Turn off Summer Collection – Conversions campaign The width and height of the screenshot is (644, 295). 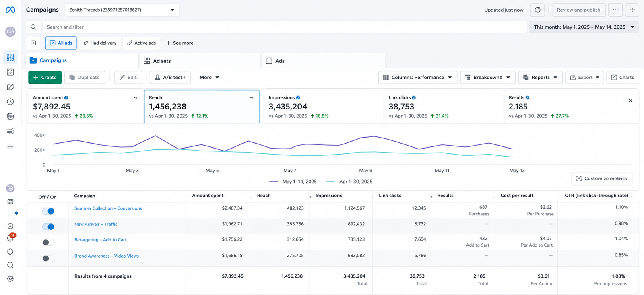(x=48, y=211)
